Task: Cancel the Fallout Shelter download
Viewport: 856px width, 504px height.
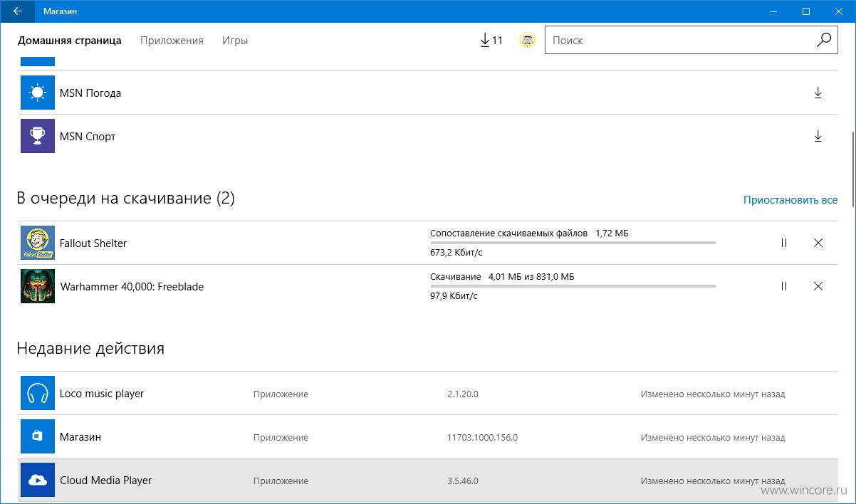Action: (818, 243)
